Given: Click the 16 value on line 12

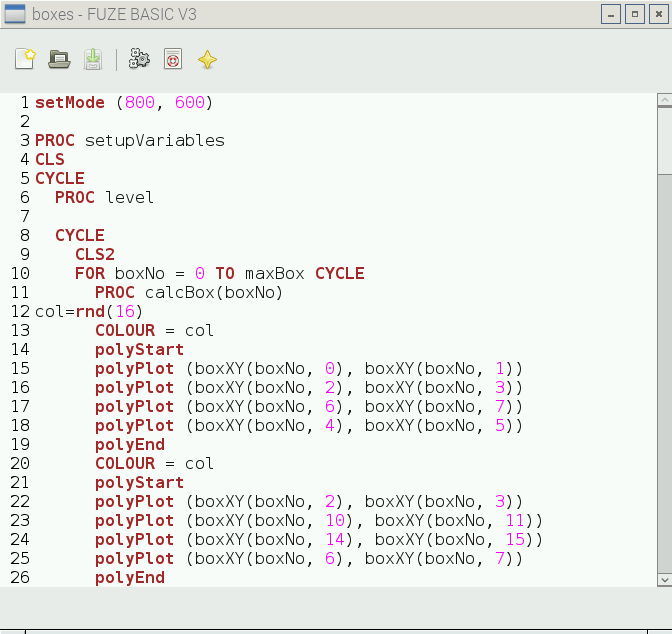Looking at the screenshot, I should (x=125, y=312).
